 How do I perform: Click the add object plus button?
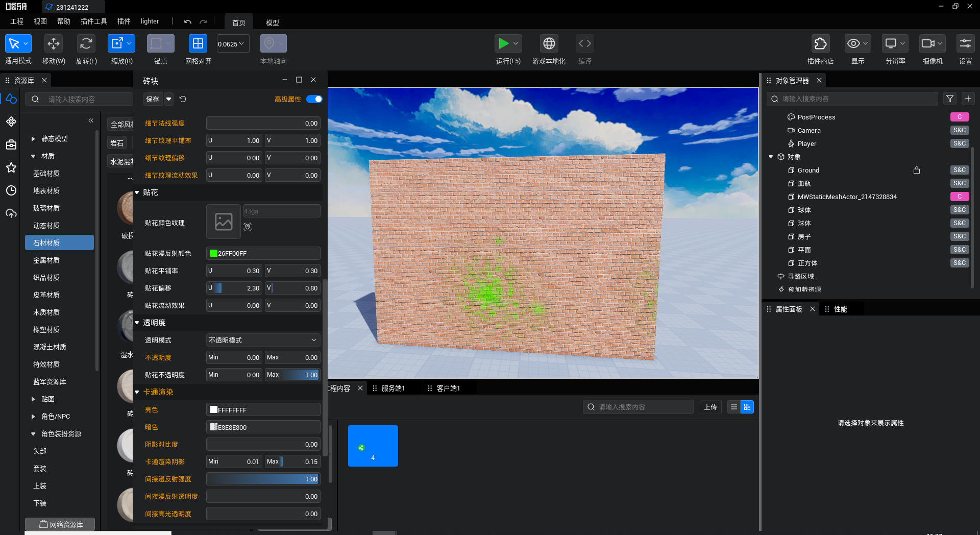(968, 99)
